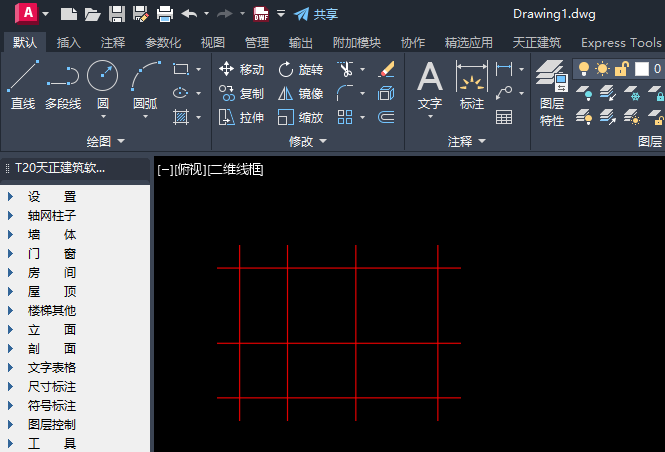
Task: Click the New drawing icon
Action: coord(69,14)
